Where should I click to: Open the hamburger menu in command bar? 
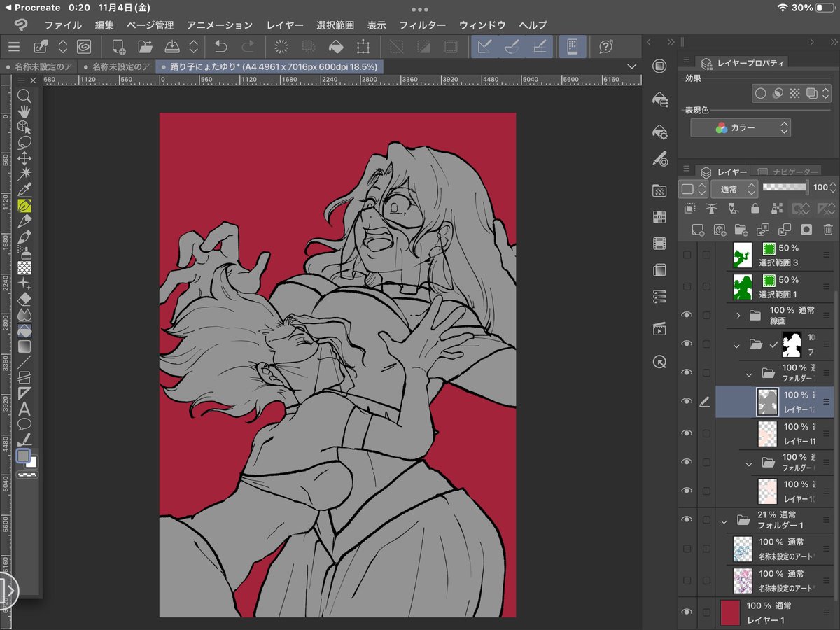[14, 47]
